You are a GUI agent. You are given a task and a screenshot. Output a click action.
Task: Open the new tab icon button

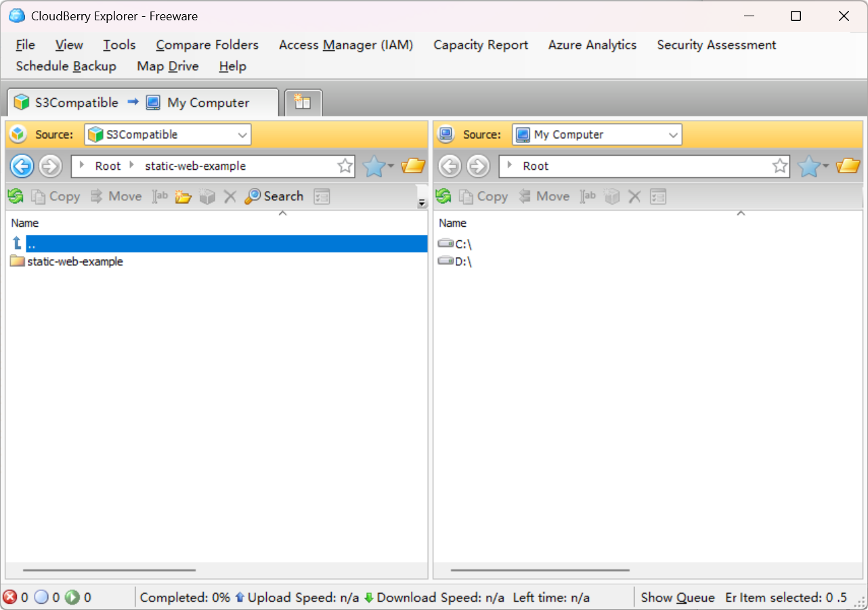tap(303, 103)
